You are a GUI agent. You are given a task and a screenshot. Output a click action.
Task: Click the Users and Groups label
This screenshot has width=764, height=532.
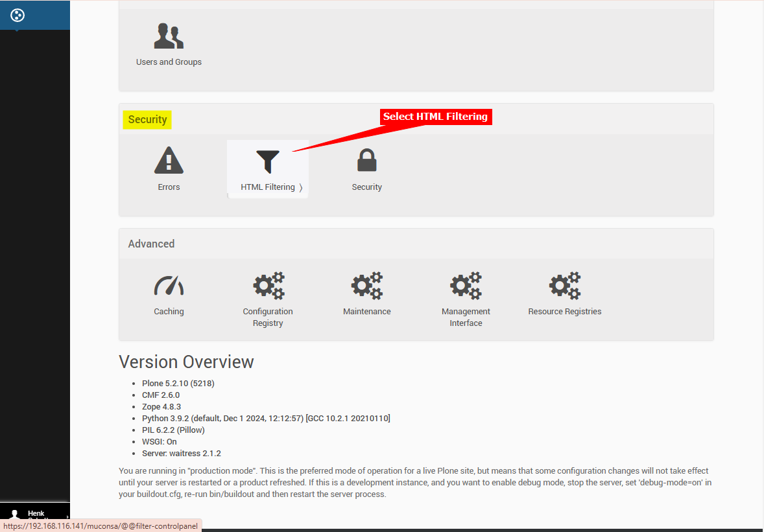click(169, 62)
